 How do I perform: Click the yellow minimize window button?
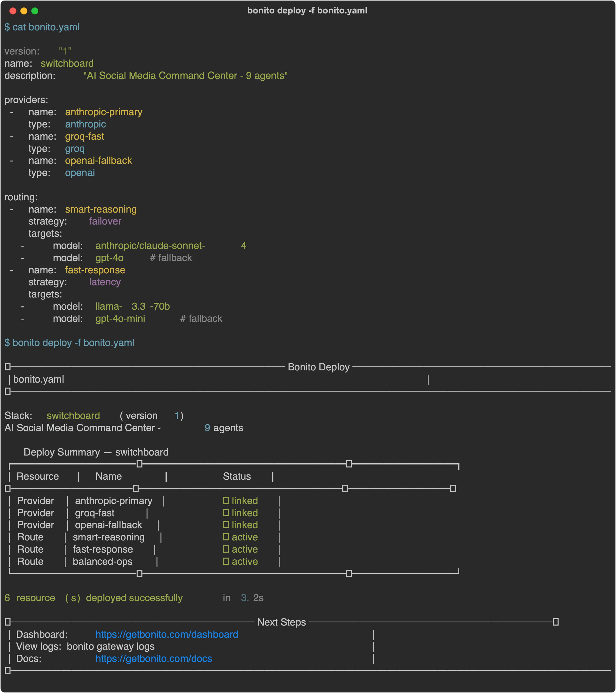tap(24, 11)
